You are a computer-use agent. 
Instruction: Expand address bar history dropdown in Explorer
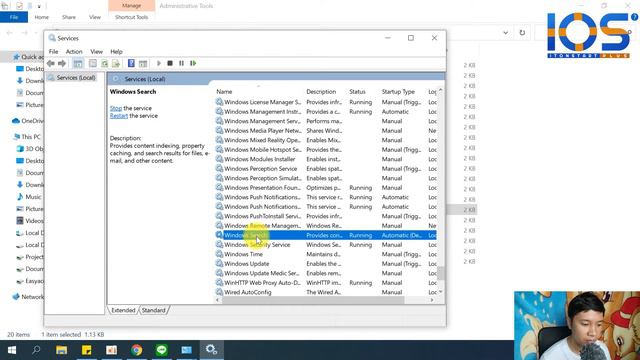point(506,33)
